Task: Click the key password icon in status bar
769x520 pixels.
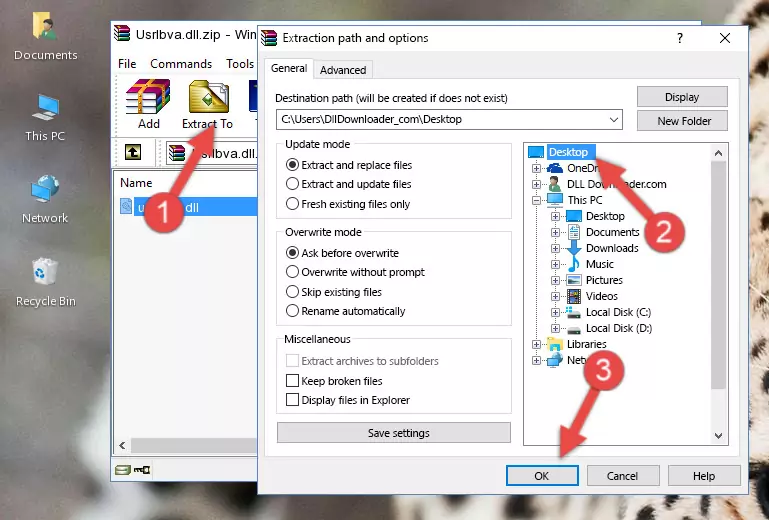Action: click(142, 470)
